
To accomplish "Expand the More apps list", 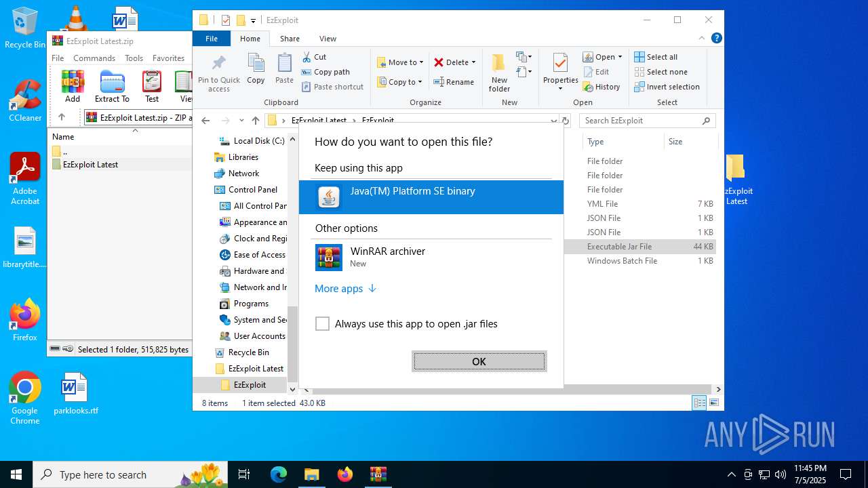I will coord(345,289).
